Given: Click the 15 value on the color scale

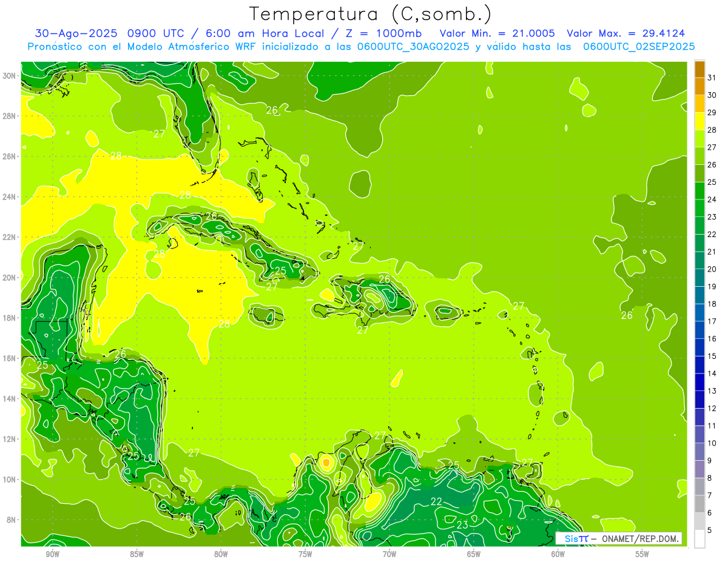Looking at the screenshot, I should 712,356.
